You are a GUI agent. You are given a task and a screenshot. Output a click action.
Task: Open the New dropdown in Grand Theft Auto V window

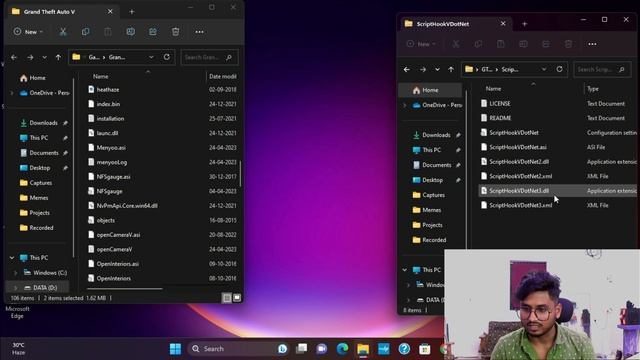[28, 32]
